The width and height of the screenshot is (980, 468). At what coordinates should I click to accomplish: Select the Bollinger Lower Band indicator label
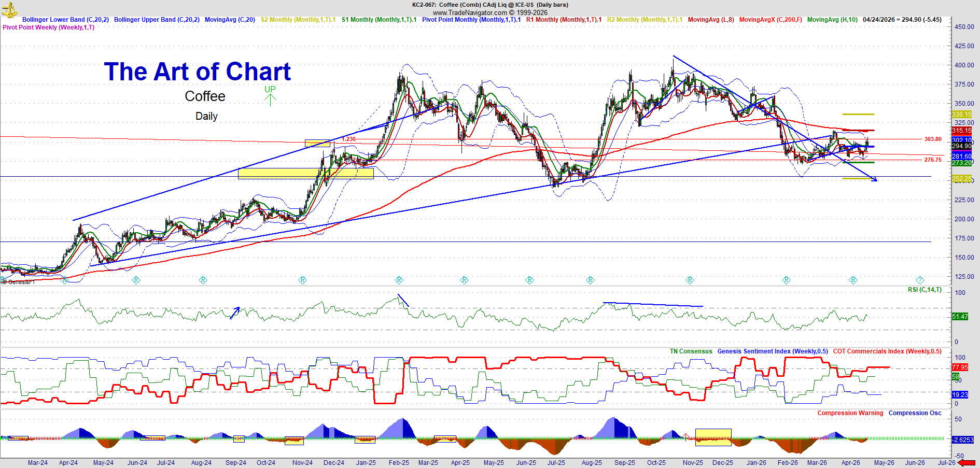coord(65,20)
